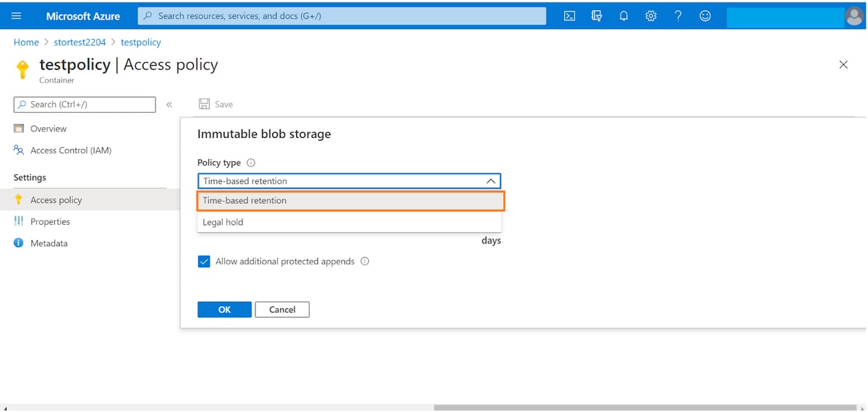Click the OK button
Viewport: 868px width, 412px height.
(x=224, y=309)
